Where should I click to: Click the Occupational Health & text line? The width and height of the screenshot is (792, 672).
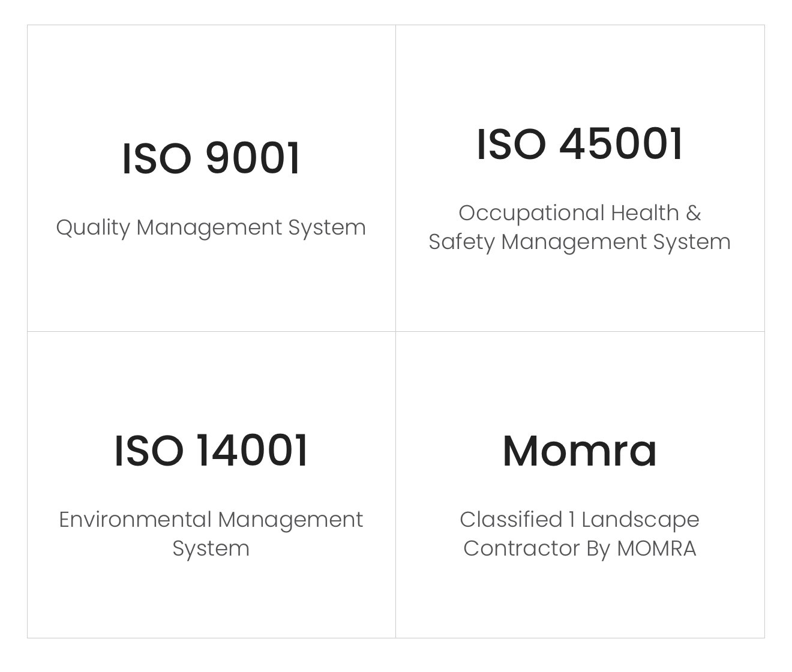(x=580, y=213)
